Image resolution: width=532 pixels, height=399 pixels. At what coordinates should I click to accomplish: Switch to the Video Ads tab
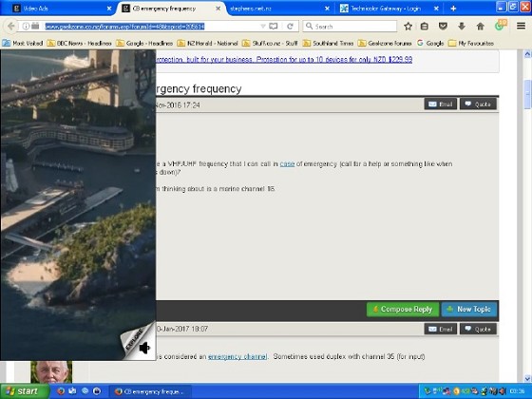[x=62, y=9]
